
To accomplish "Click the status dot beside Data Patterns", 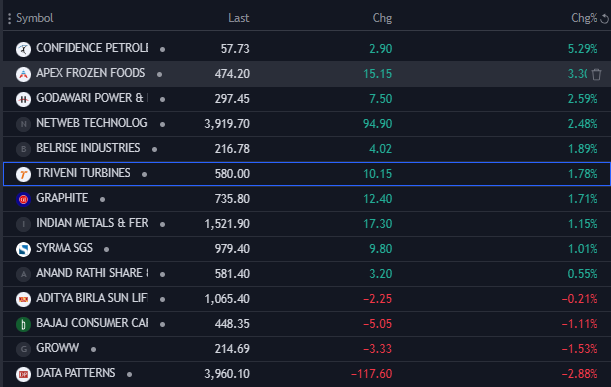I will (129, 375).
